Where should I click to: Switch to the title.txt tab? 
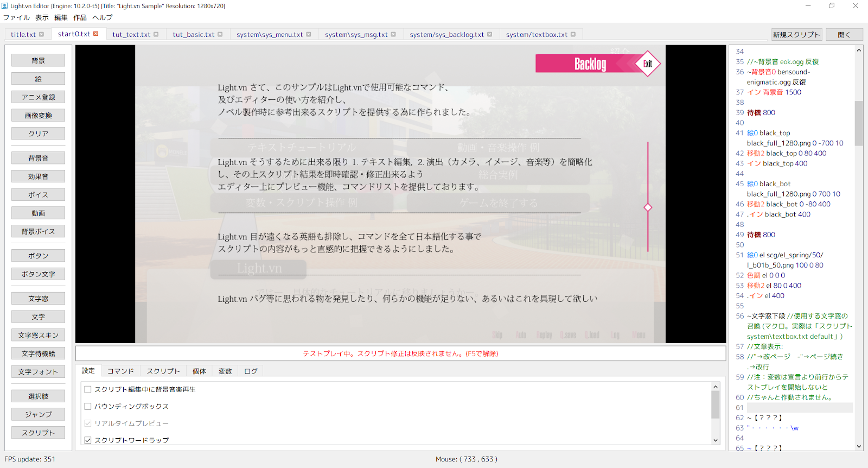(x=23, y=34)
